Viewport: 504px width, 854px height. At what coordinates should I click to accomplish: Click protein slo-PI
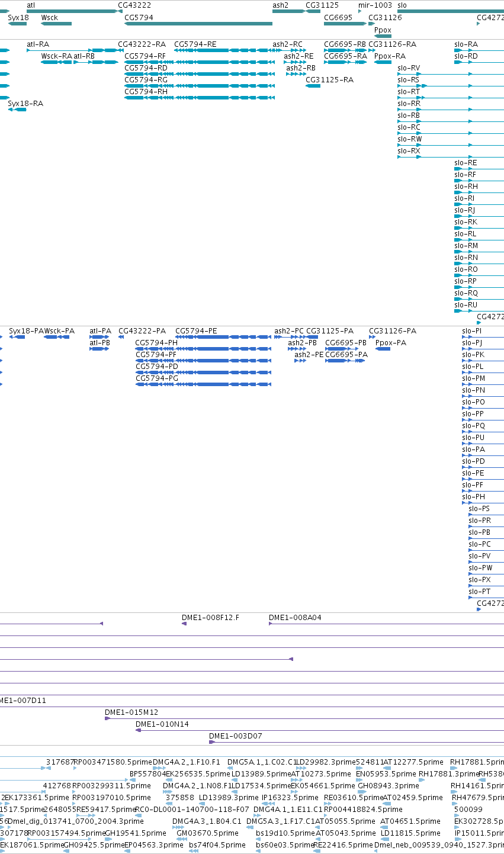click(x=471, y=331)
